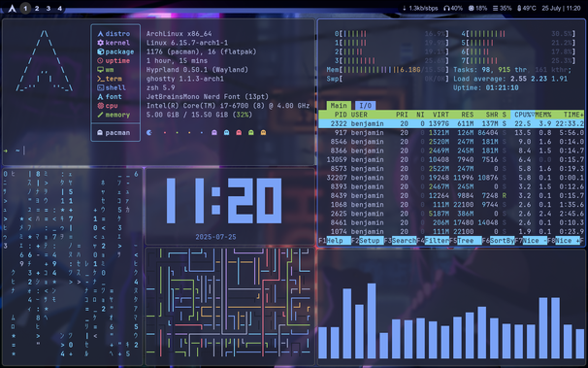Select the I/O tab in htop
588x368 pixels.
[365, 106]
